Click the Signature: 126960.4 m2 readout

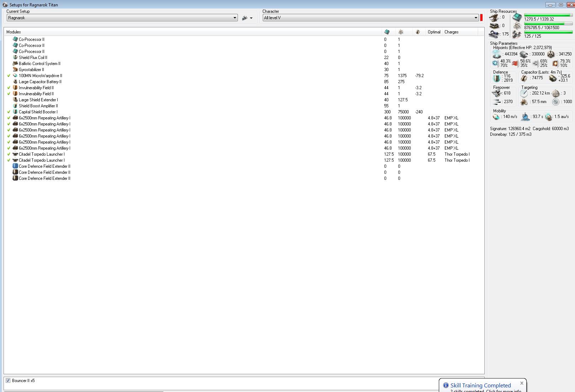coord(510,129)
